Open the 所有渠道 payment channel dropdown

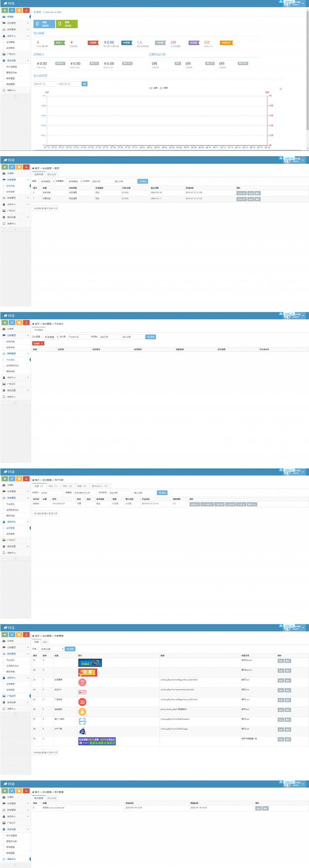tap(51, 337)
